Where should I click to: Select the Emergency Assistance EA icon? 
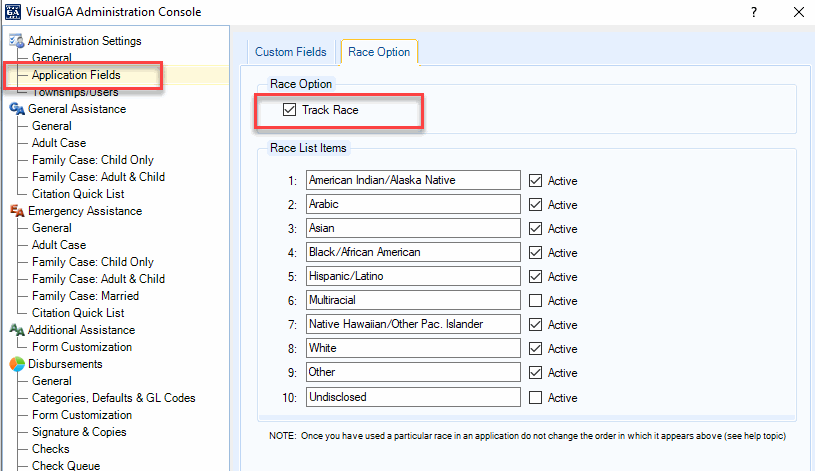[17, 211]
